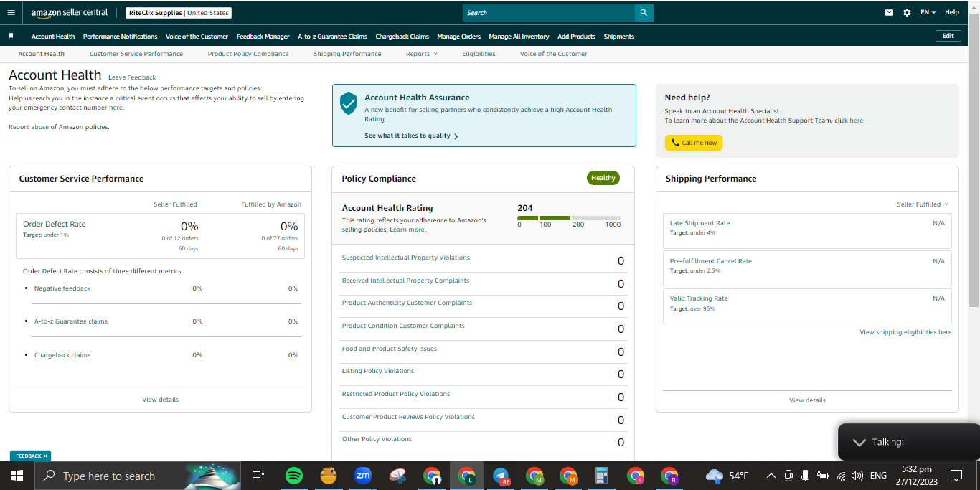Image resolution: width=980 pixels, height=490 pixels.
Task: Open Chargeback Claims in the top menu
Action: pyautogui.click(x=402, y=37)
